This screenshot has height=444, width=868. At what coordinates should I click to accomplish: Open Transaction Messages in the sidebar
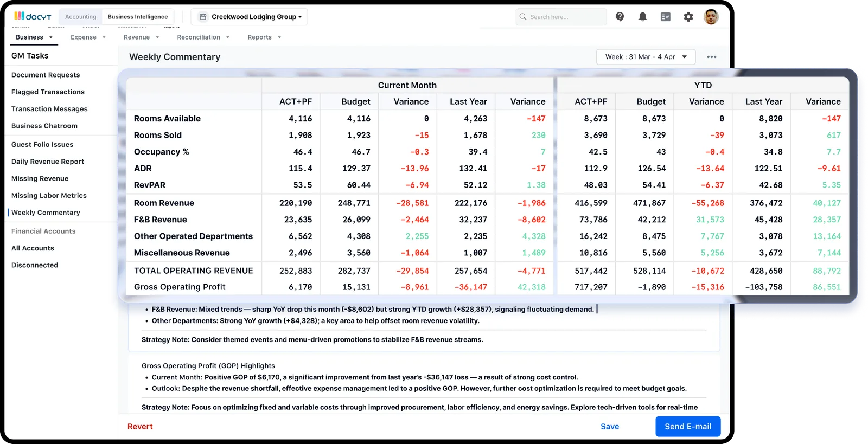coord(49,109)
